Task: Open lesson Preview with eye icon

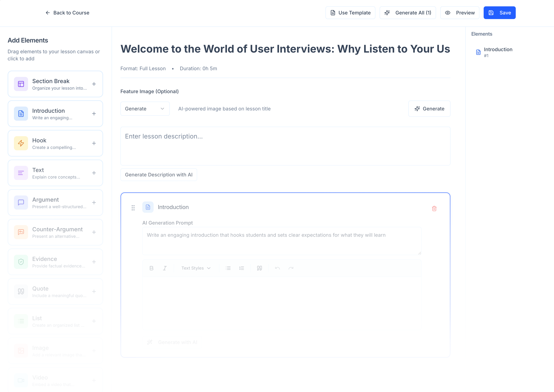Action: point(459,13)
